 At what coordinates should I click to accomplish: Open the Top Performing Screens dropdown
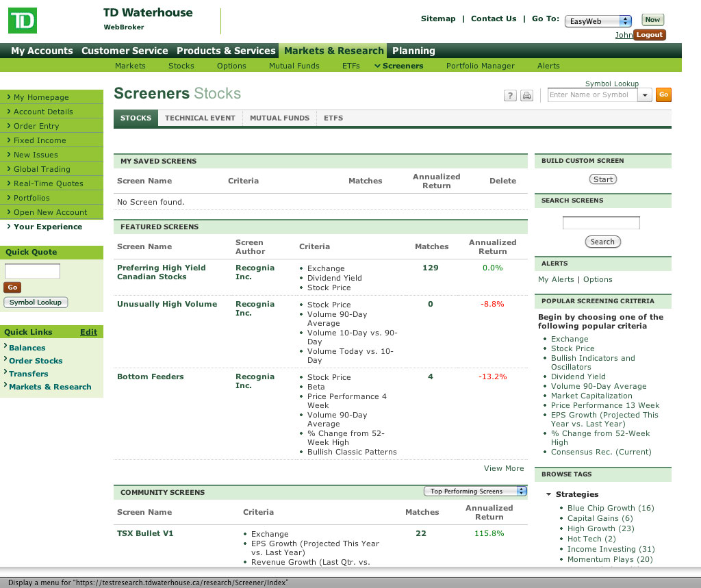pos(475,491)
